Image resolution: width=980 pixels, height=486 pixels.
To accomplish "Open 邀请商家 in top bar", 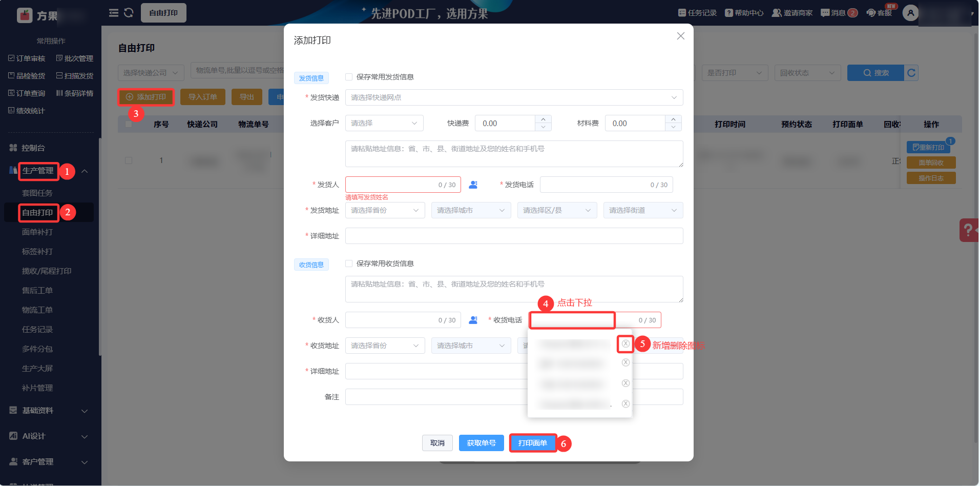I will [792, 13].
